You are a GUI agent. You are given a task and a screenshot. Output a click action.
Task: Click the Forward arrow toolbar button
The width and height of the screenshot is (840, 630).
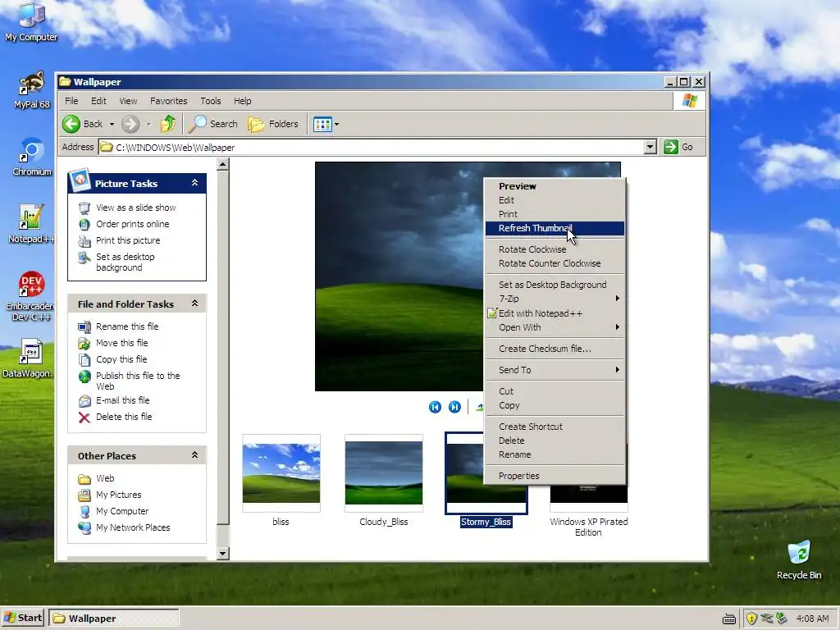point(130,124)
